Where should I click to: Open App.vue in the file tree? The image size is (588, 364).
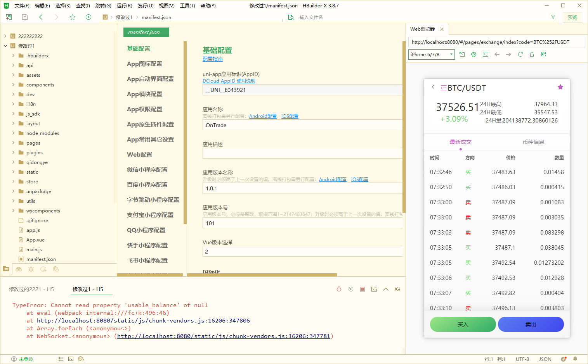(x=35, y=240)
